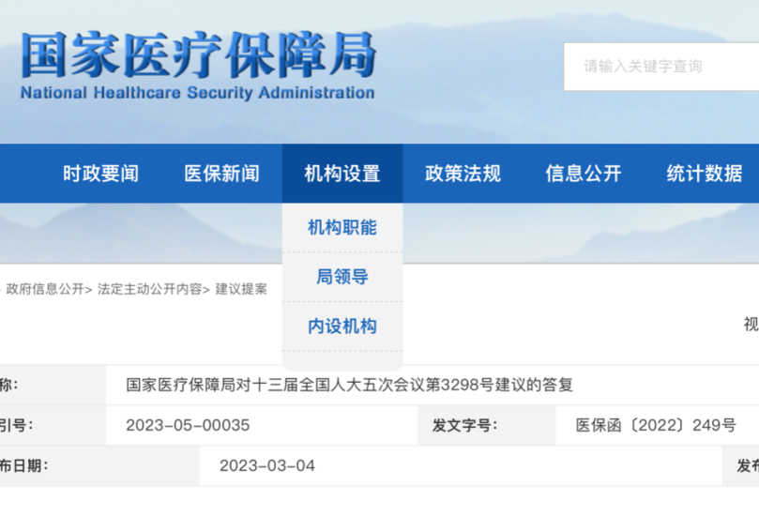Image resolution: width=759 pixels, height=532 pixels.
Task: Choose 局领导 in the submenu
Action: pyautogui.click(x=342, y=277)
